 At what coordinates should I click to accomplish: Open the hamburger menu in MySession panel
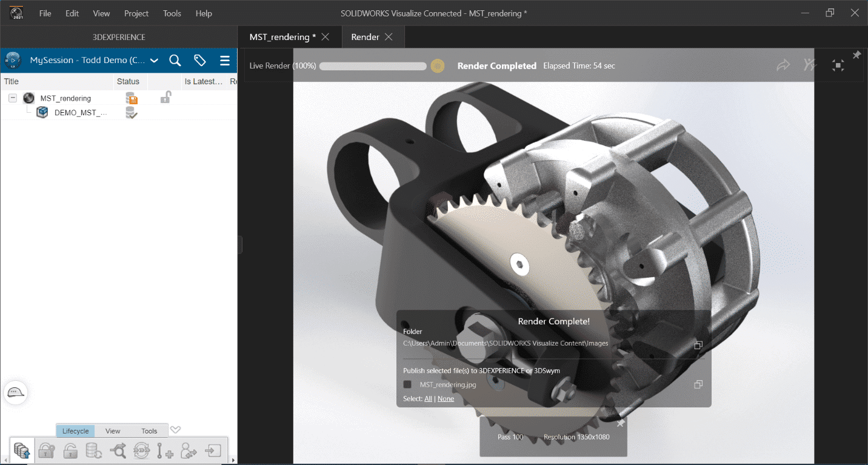224,61
